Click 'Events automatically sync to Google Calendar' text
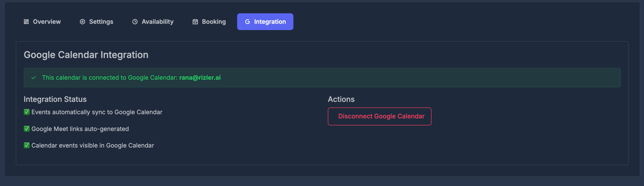 97,112
